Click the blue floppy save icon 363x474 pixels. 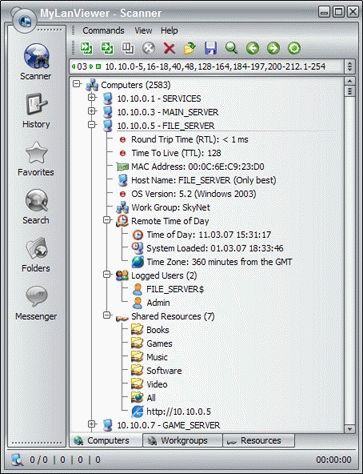[211, 48]
